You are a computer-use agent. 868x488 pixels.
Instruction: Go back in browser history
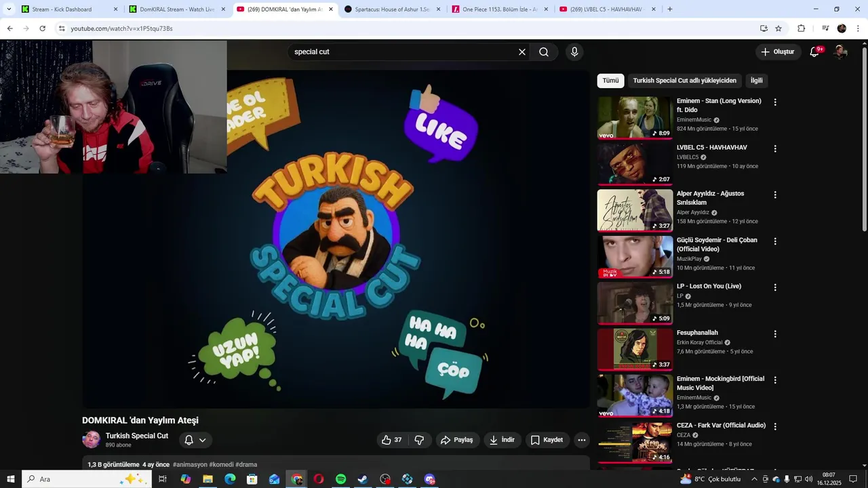pyautogui.click(x=9, y=28)
